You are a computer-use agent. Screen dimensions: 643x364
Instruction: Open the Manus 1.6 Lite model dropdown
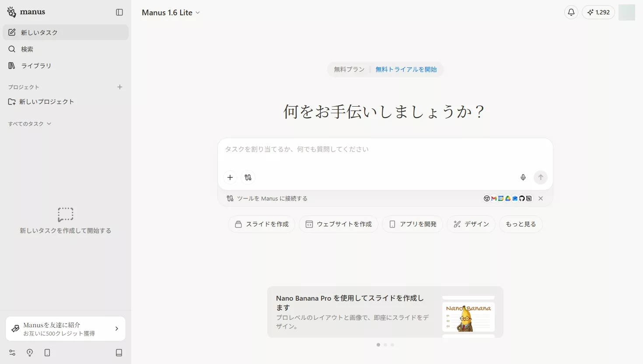pyautogui.click(x=171, y=12)
